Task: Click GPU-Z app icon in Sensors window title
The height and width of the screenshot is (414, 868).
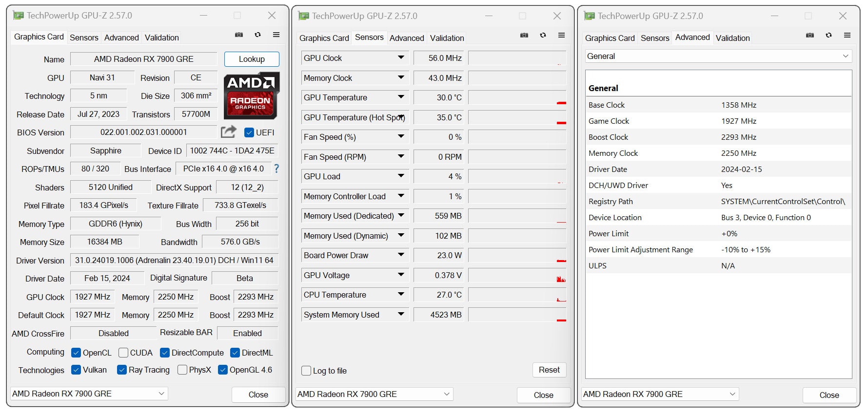Action: [x=304, y=16]
